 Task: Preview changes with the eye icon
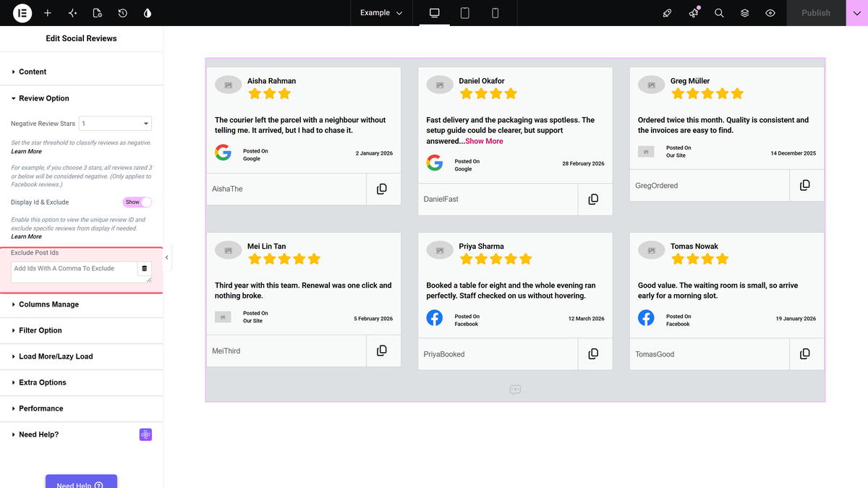coord(770,13)
